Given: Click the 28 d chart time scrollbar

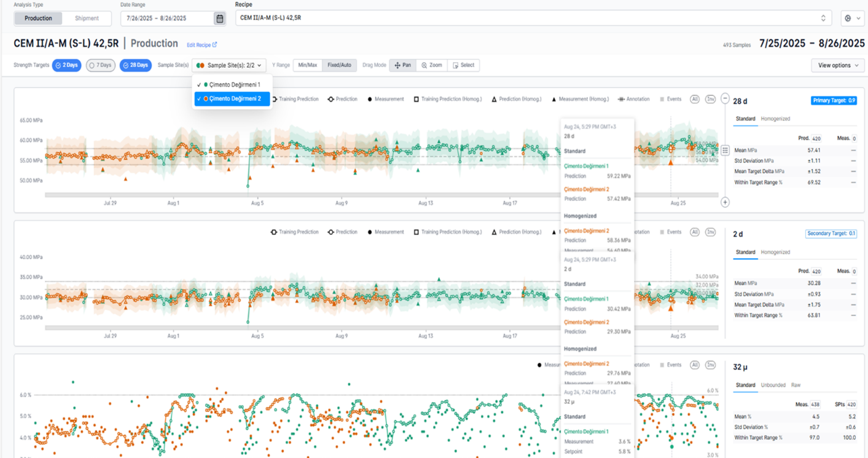Looking at the screenshot, I should point(381,195).
